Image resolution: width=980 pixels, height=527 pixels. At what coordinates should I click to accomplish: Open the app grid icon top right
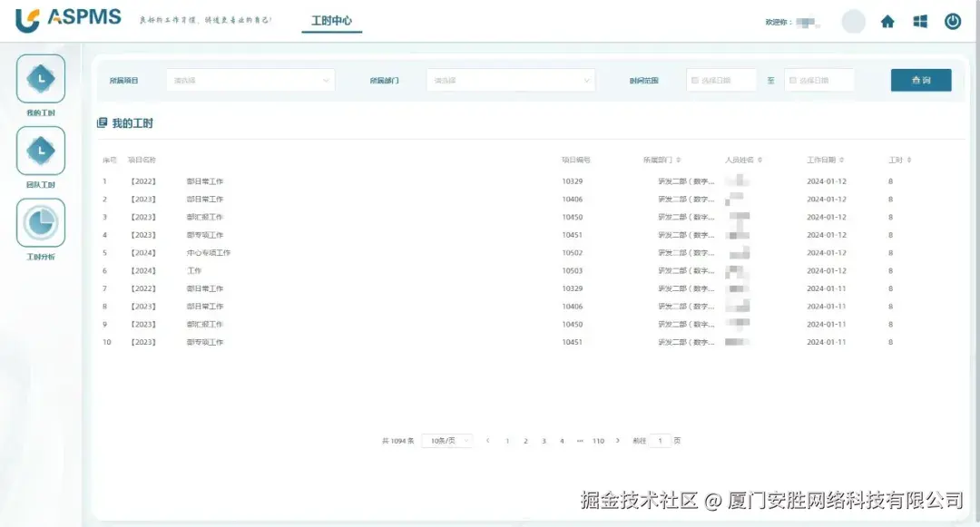[919, 21]
